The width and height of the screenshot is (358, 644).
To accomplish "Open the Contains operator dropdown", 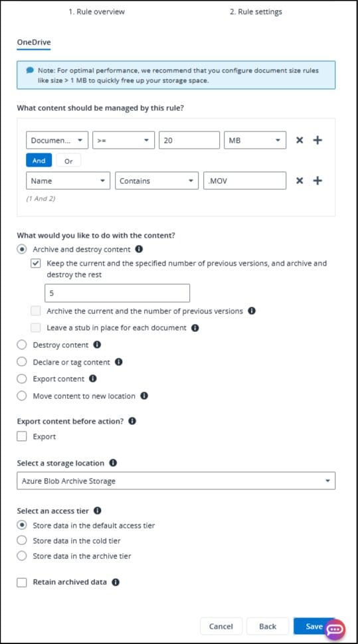I will pos(157,181).
